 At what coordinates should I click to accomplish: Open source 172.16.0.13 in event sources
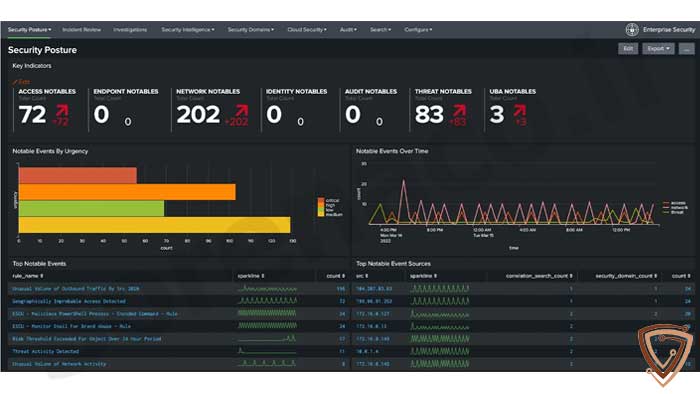pyautogui.click(x=371, y=326)
